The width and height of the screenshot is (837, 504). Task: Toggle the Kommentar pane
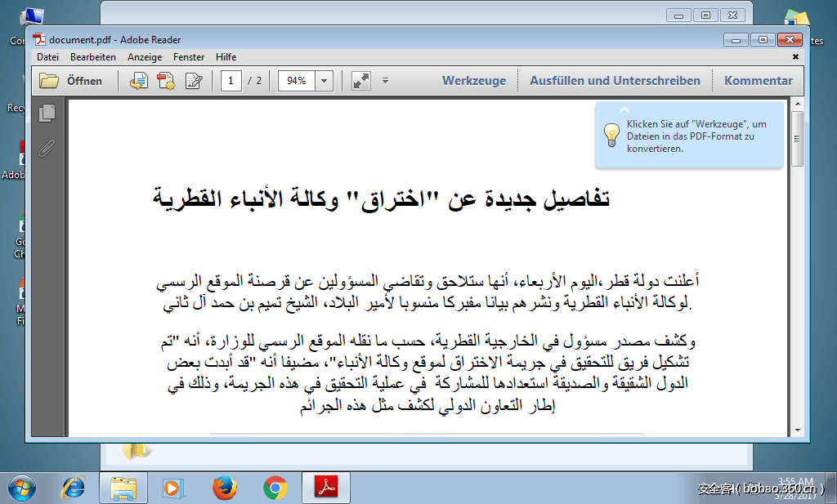coord(759,80)
